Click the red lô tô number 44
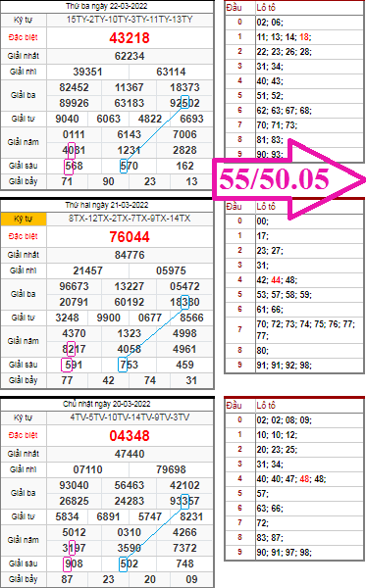Viewport: 366px width, 588px height. coord(276,280)
